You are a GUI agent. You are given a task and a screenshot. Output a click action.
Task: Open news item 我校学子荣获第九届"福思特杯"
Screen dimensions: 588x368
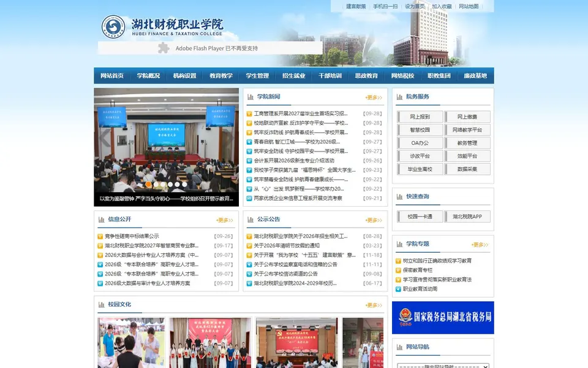304,170
